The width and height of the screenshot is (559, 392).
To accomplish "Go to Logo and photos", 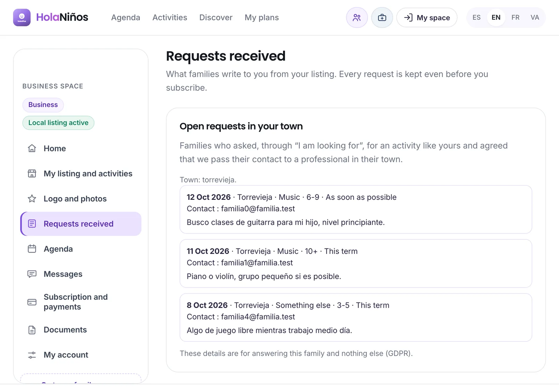I will pyautogui.click(x=81, y=199).
